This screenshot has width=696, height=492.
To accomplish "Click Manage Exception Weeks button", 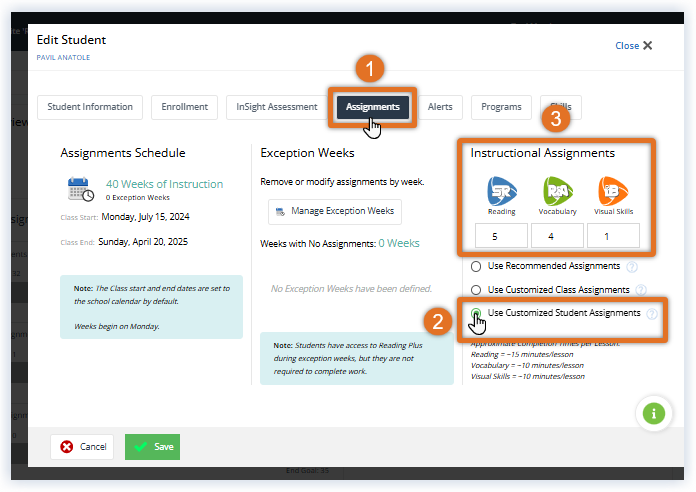I will click(335, 212).
